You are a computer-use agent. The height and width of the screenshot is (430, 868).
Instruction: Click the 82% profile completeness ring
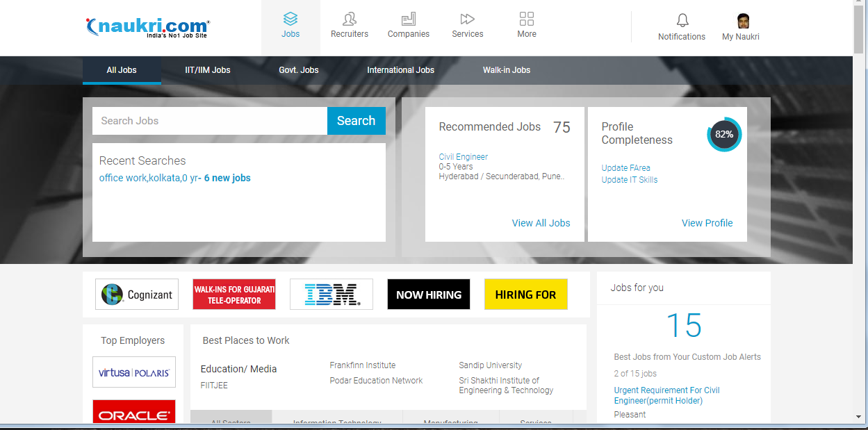click(724, 135)
